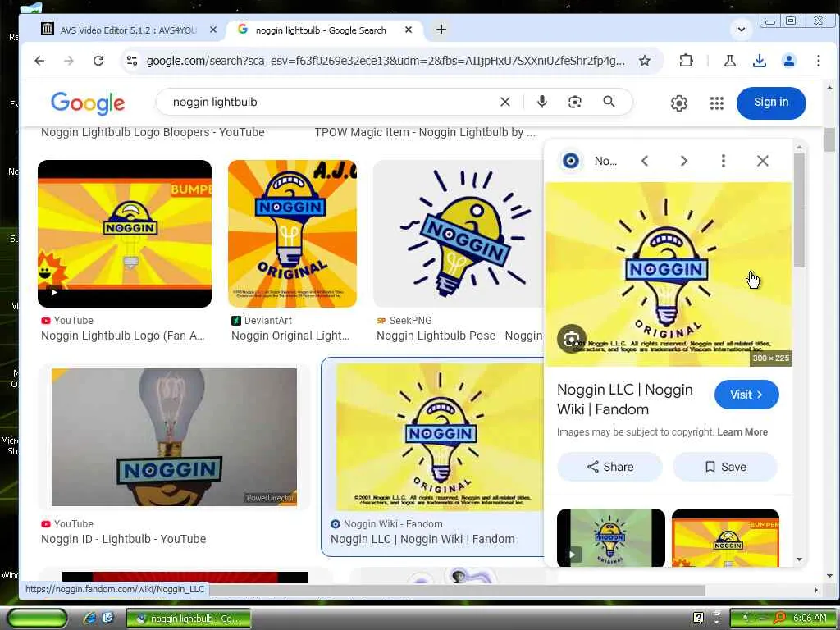Show previous image in preview panel
This screenshot has width=840, height=630.
pyautogui.click(x=645, y=161)
